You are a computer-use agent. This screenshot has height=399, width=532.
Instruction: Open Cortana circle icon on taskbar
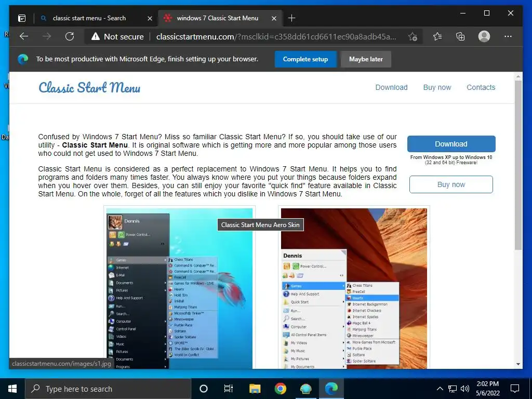(203, 389)
